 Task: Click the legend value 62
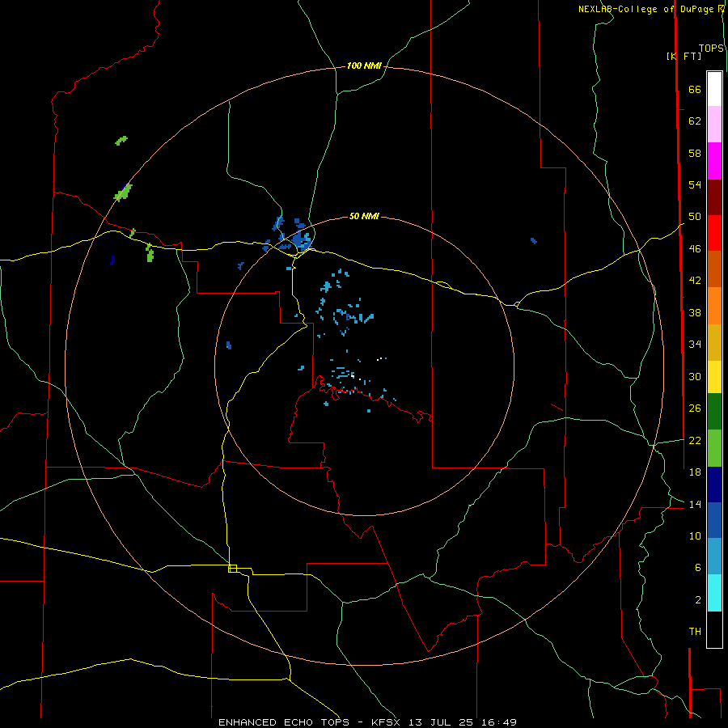[x=695, y=121]
